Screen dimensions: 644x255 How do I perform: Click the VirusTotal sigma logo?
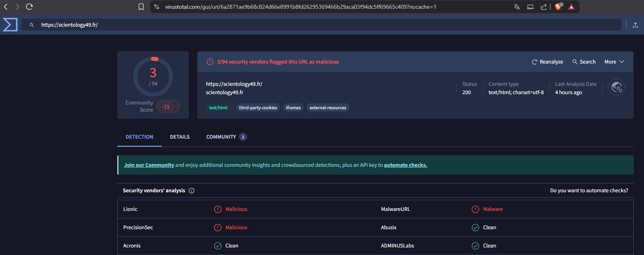[10, 25]
